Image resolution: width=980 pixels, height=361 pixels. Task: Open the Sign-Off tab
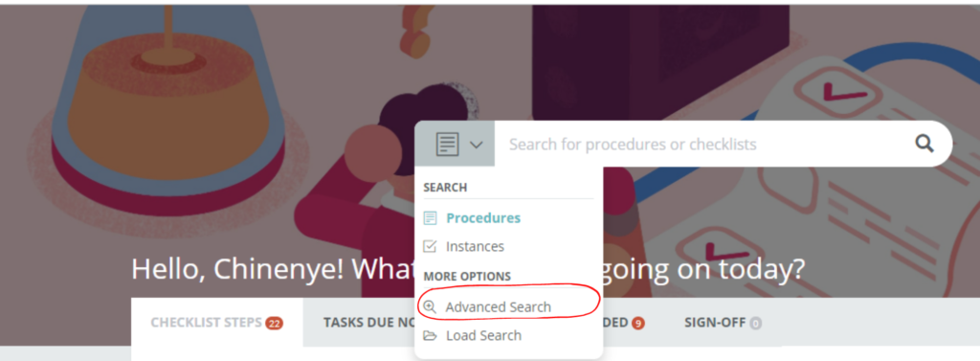(x=724, y=323)
